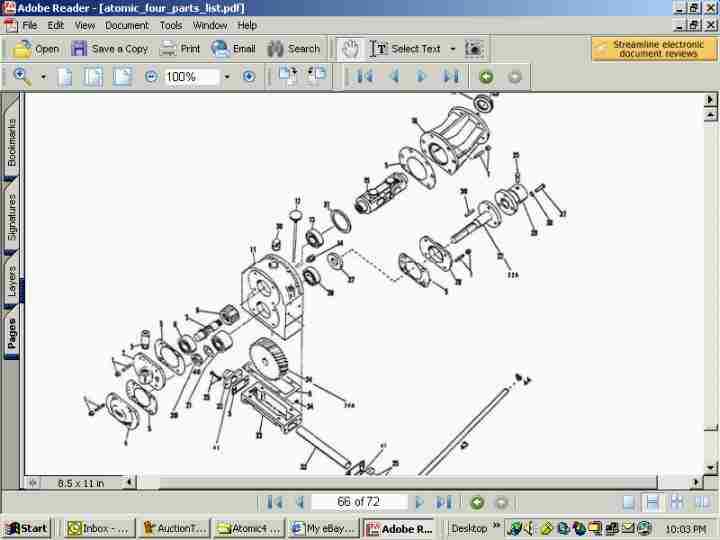Select the Hand tool
The image size is (720, 540).
tap(350, 48)
